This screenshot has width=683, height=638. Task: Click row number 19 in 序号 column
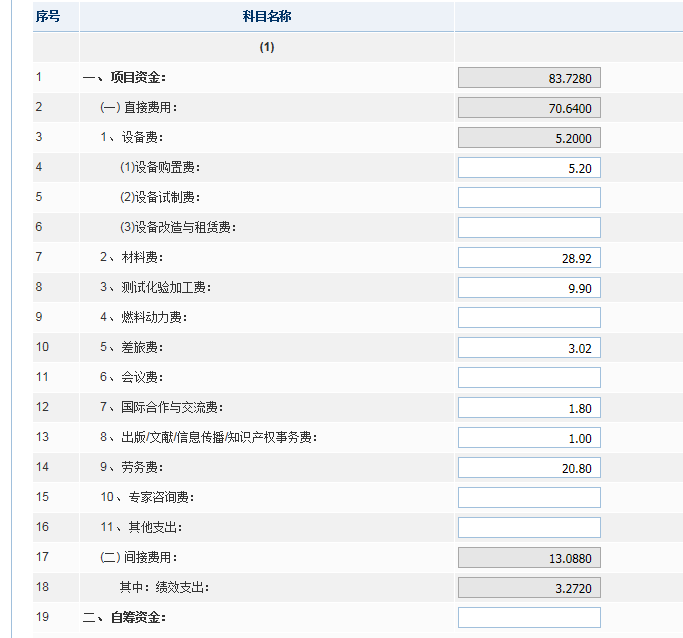point(43,617)
